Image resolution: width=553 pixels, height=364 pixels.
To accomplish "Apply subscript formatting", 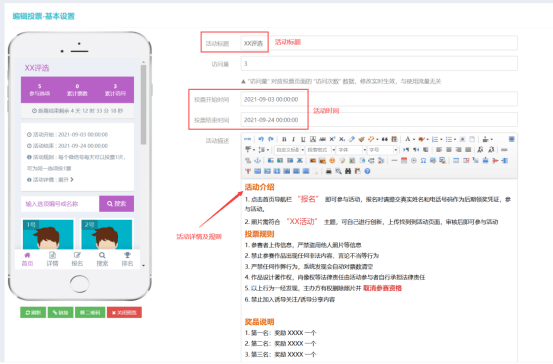I will [342, 139].
